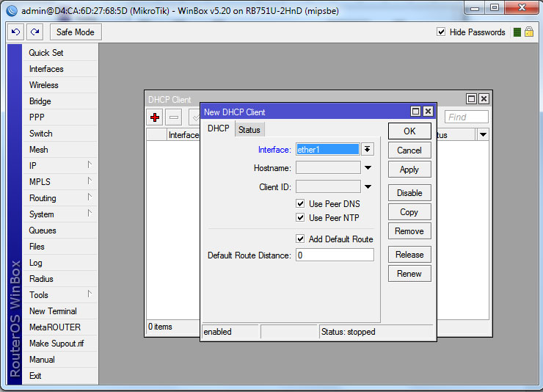This screenshot has width=543, height=392.
Task: Expand the Client ID field arrow
Action: pos(368,187)
